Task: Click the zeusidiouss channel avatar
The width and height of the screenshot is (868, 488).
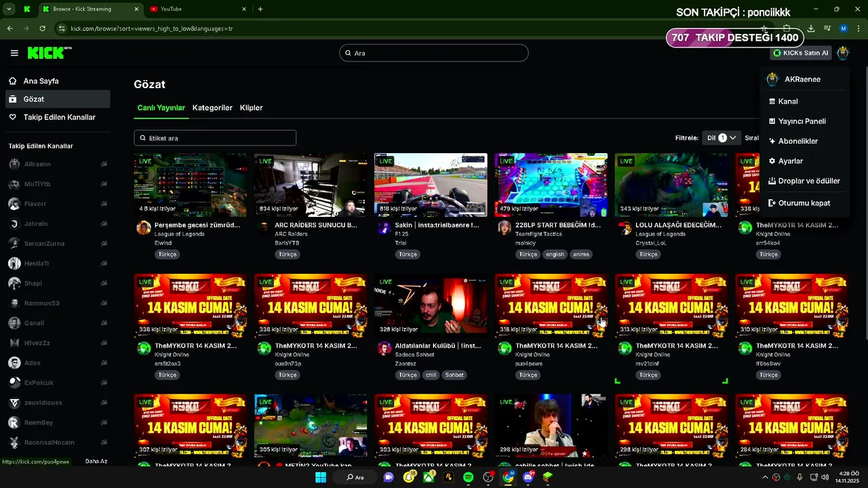Action: pos(14,403)
